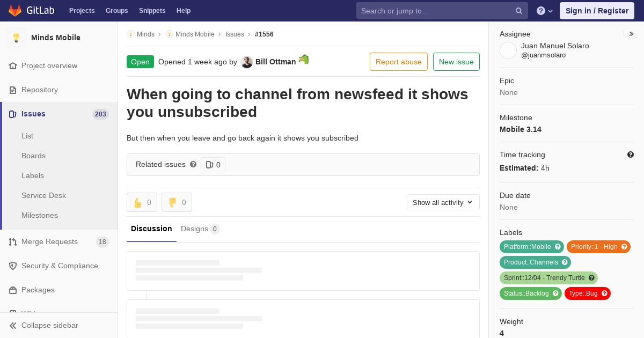Collapse the right sidebar with double arrow
This screenshot has width=644, height=338.
coord(632,34)
